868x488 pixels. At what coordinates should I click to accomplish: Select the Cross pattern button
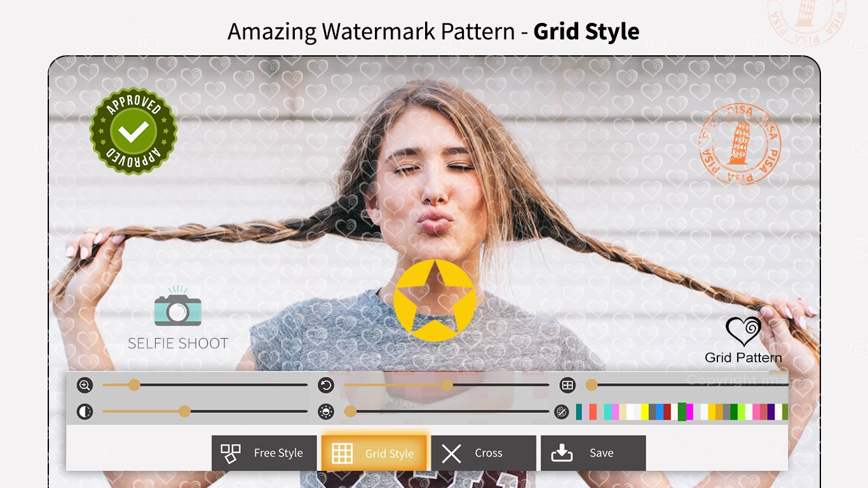(x=484, y=453)
